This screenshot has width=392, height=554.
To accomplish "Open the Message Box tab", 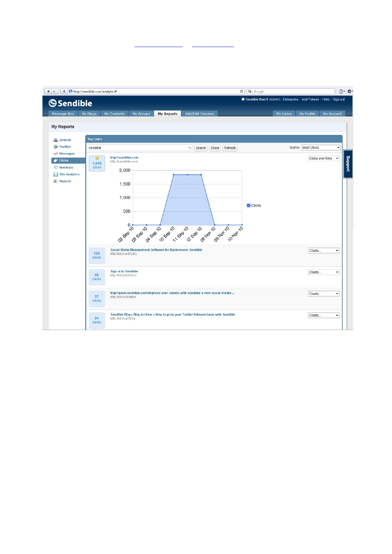I will tap(63, 114).
